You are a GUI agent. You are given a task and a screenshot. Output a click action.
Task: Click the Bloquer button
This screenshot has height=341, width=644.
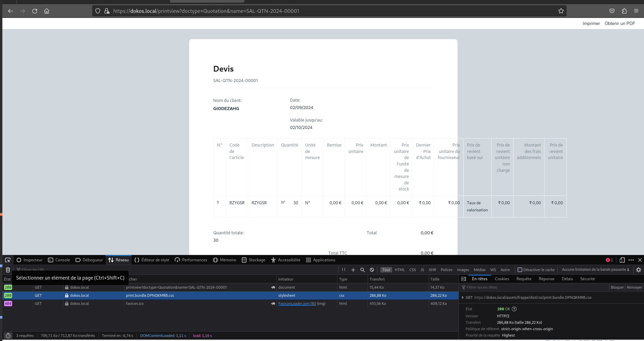click(617, 287)
